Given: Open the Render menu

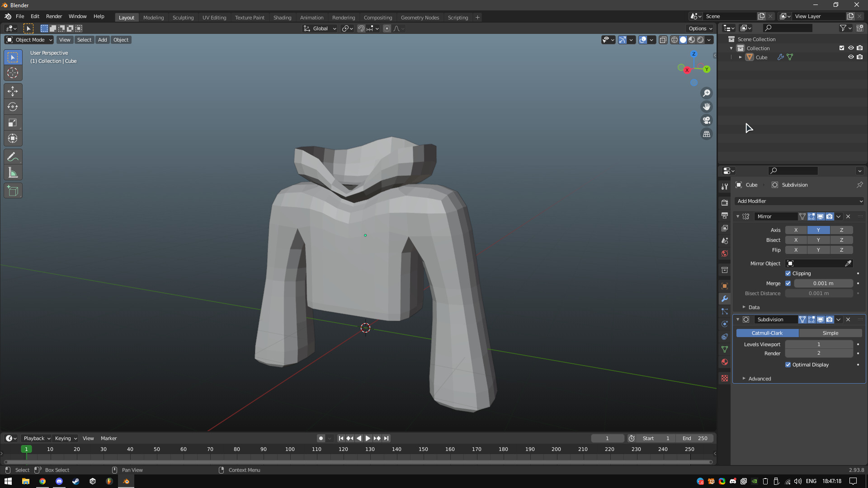Looking at the screenshot, I should point(54,16).
